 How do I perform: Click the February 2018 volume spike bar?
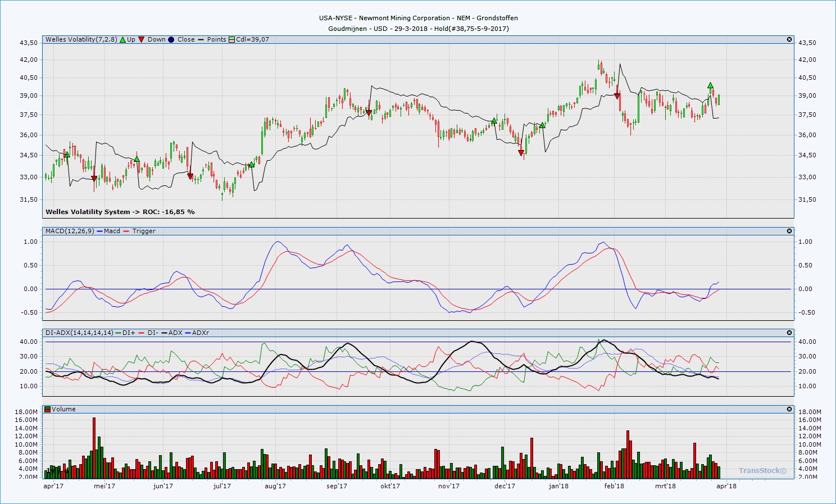click(x=628, y=454)
